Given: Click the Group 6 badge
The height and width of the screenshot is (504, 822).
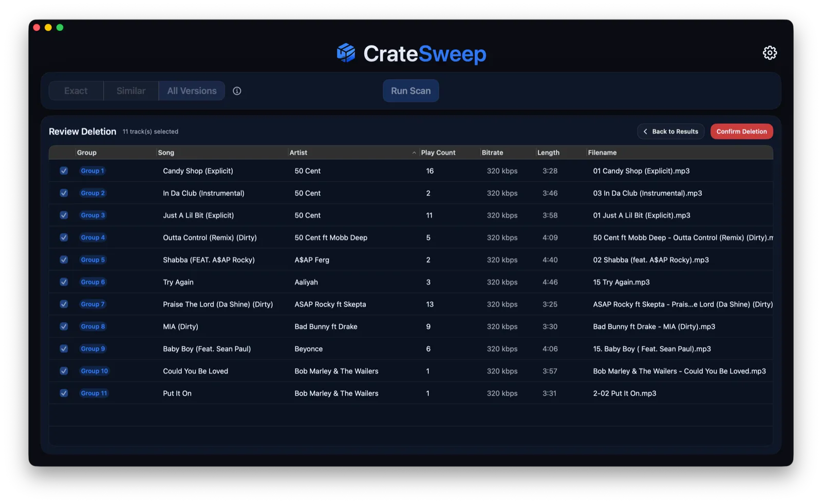Looking at the screenshot, I should tap(93, 282).
